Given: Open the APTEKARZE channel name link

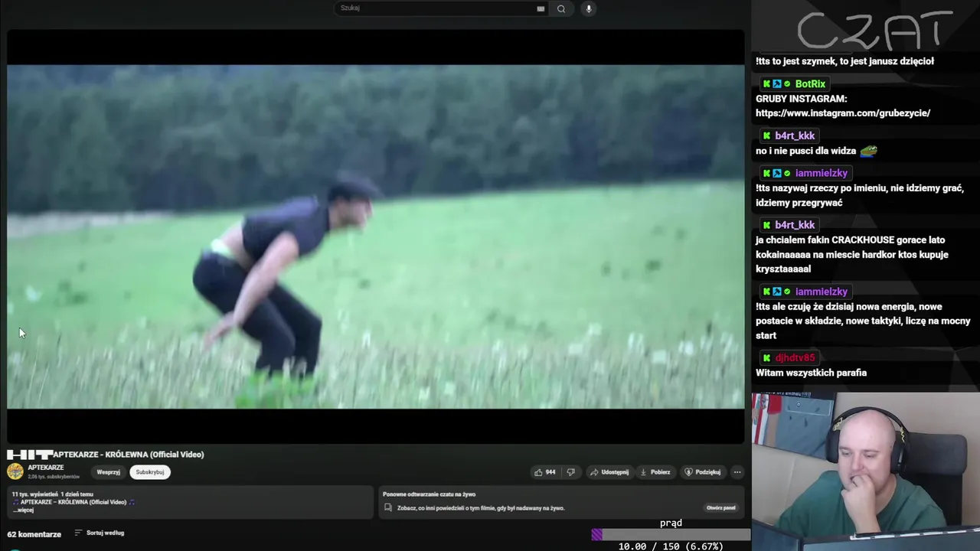Looking at the screenshot, I should point(46,468).
